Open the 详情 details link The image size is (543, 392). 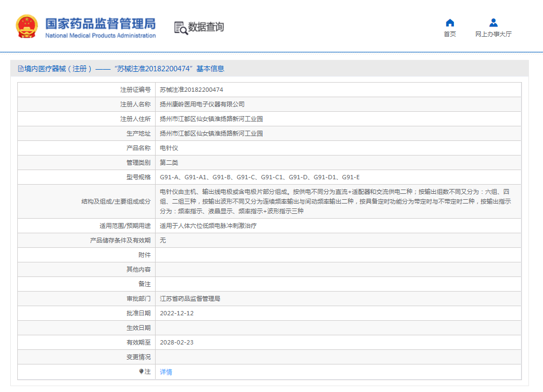(166, 372)
